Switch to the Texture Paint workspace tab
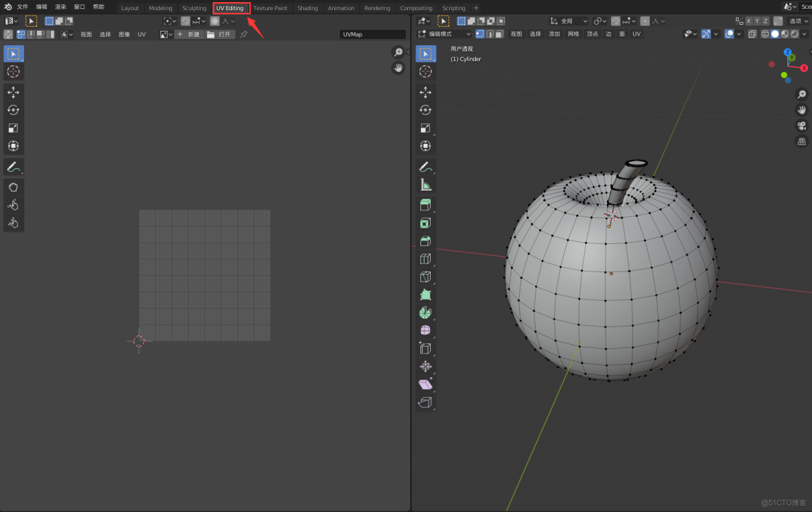This screenshot has width=812, height=512. [270, 8]
